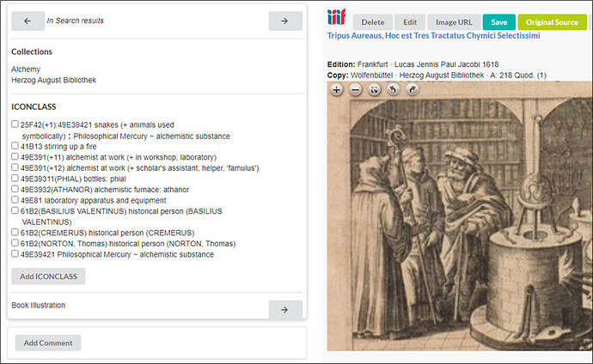Open Tripus Aureaus title link
The image size is (593, 364).
pos(433,36)
